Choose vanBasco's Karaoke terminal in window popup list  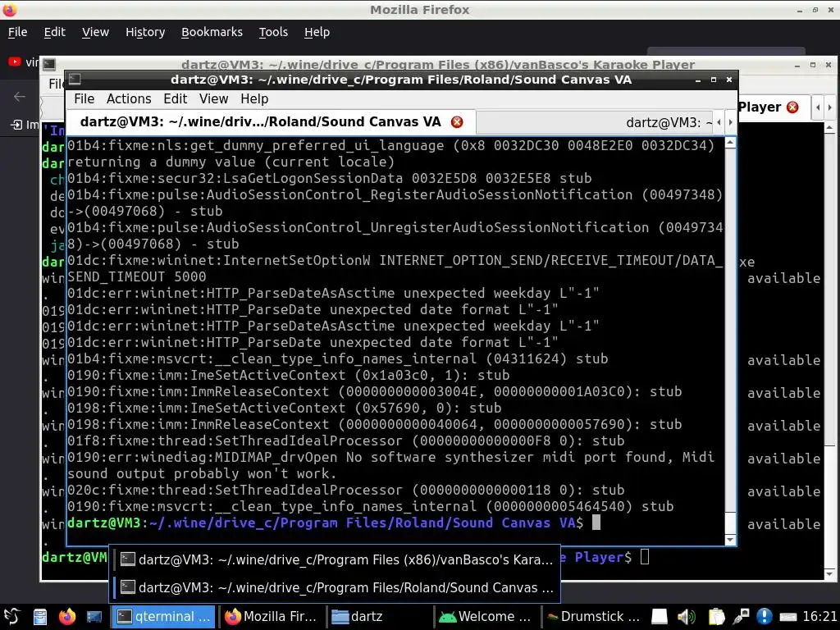point(336,559)
